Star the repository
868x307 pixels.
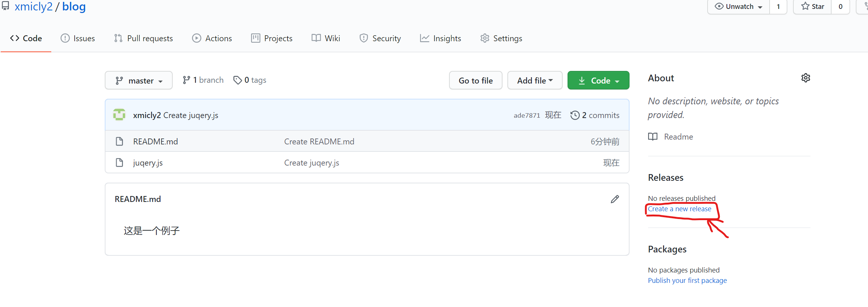tap(812, 7)
